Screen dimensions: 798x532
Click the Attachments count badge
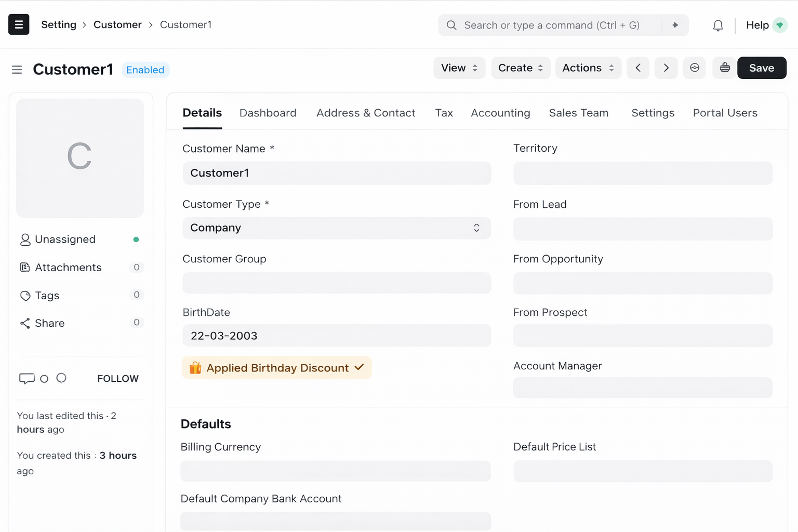137,267
